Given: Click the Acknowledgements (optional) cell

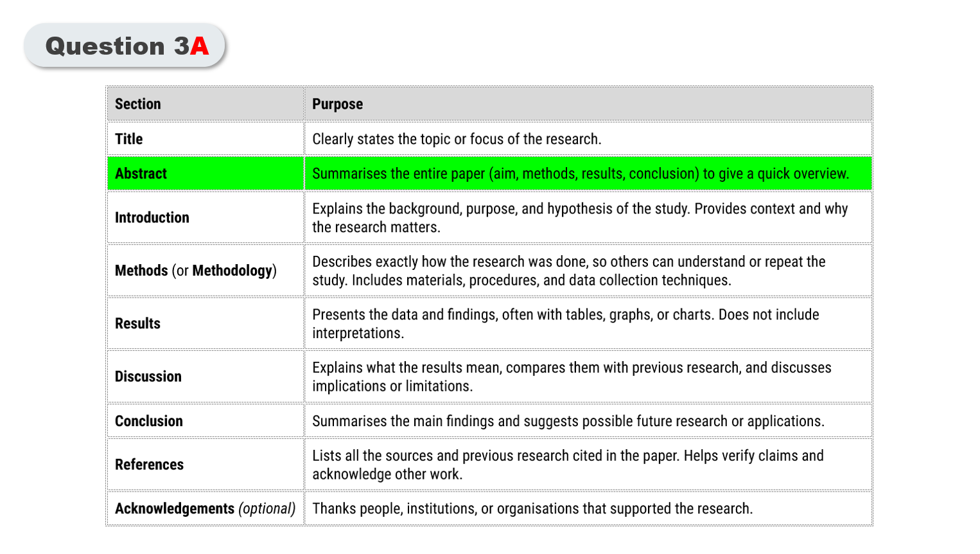Looking at the screenshot, I should (x=205, y=508).
